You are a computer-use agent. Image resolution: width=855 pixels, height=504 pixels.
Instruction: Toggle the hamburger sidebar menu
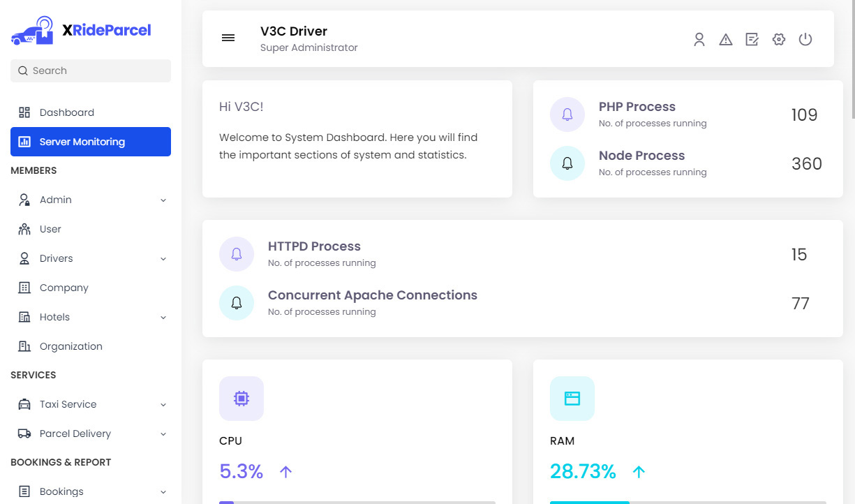228,38
